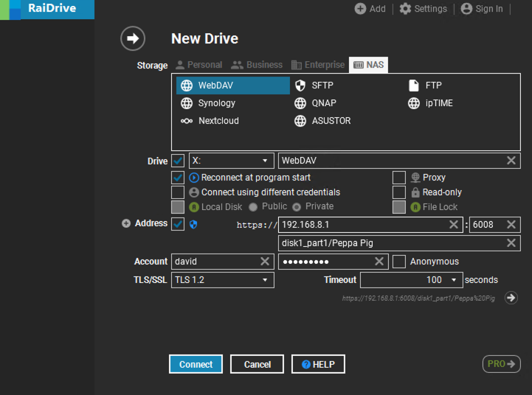
Task: Switch to the Business storage tab
Action: (x=257, y=65)
